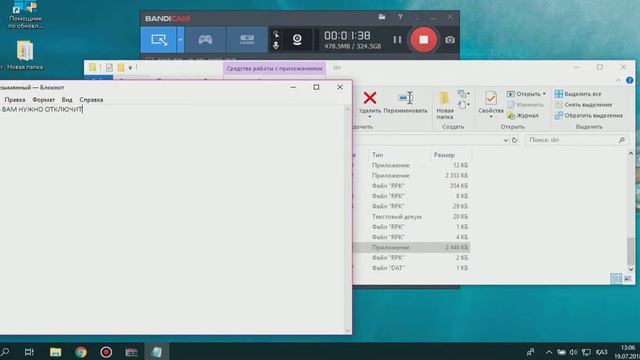
Task: Open volume control in system tray
Action: (x=573, y=352)
